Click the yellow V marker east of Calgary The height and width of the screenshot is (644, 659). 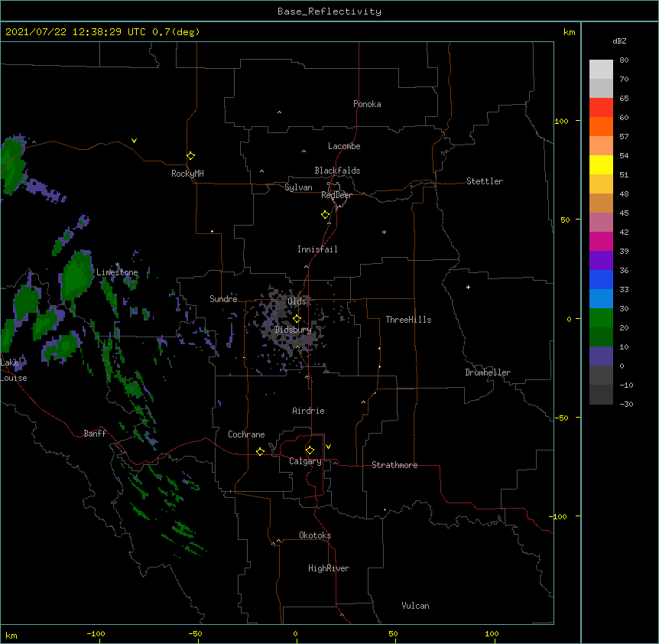[328, 447]
